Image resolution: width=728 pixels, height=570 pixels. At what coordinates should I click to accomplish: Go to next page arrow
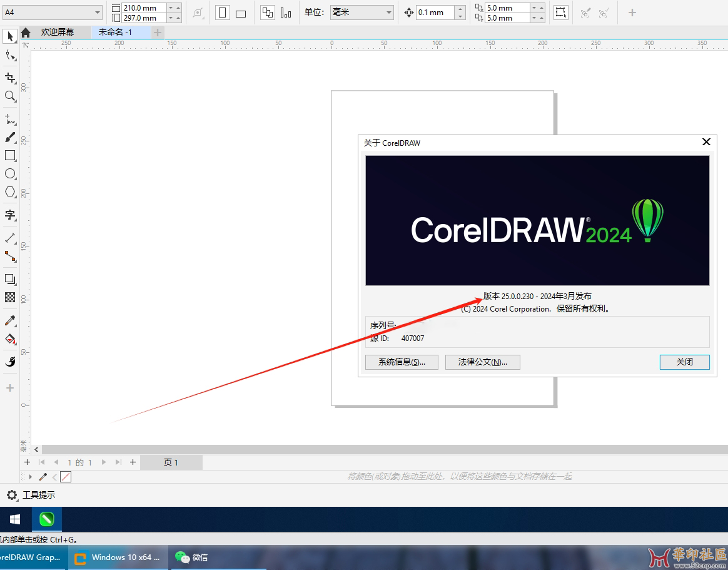104,462
